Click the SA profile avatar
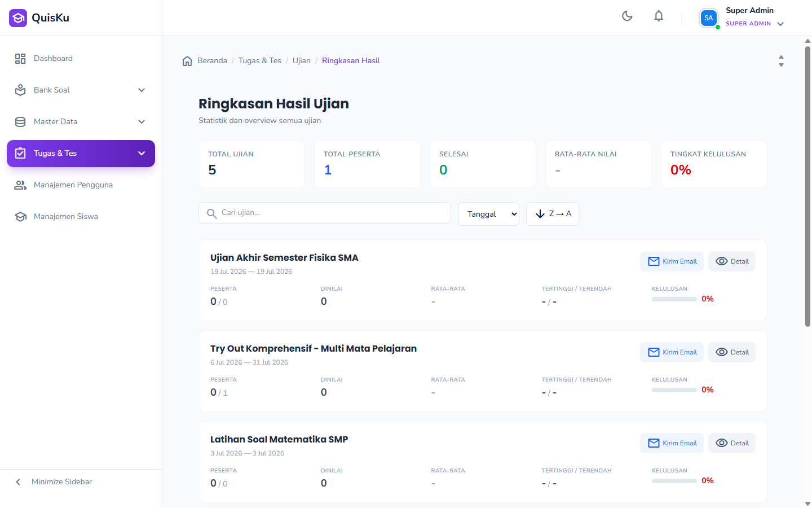 click(709, 18)
